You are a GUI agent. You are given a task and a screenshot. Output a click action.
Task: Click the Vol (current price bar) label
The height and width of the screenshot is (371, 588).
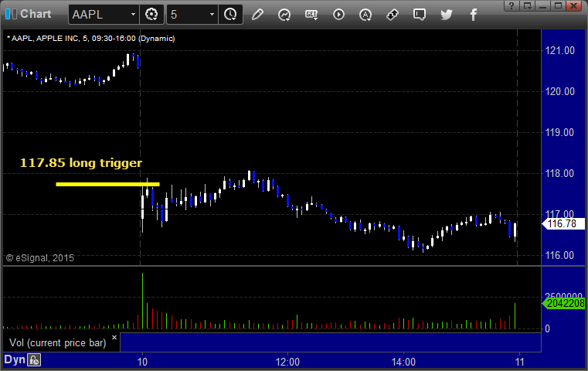point(58,343)
